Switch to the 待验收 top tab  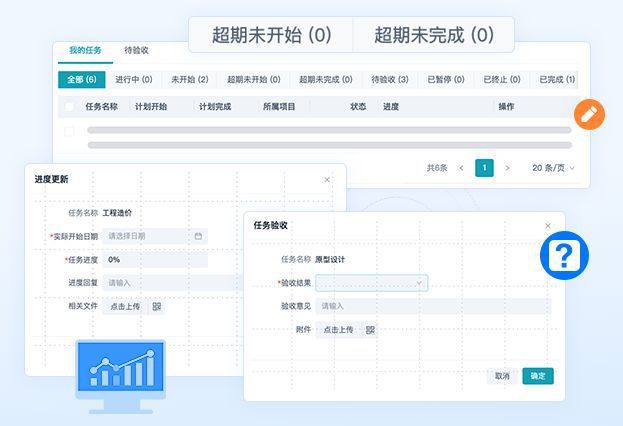[x=136, y=50]
